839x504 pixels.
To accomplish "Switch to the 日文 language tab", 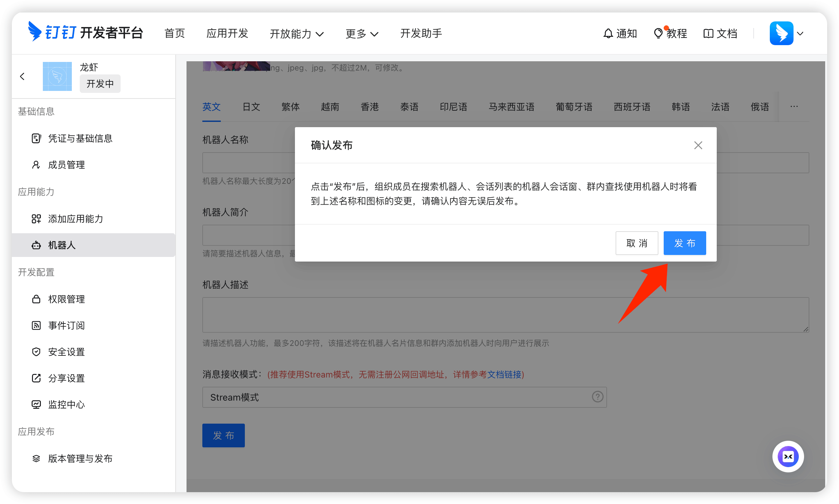I will pyautogui.click(x=251, y=107).
